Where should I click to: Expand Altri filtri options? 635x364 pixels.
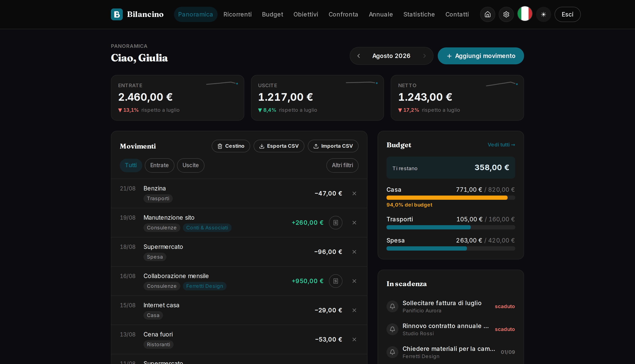(342, 165)
